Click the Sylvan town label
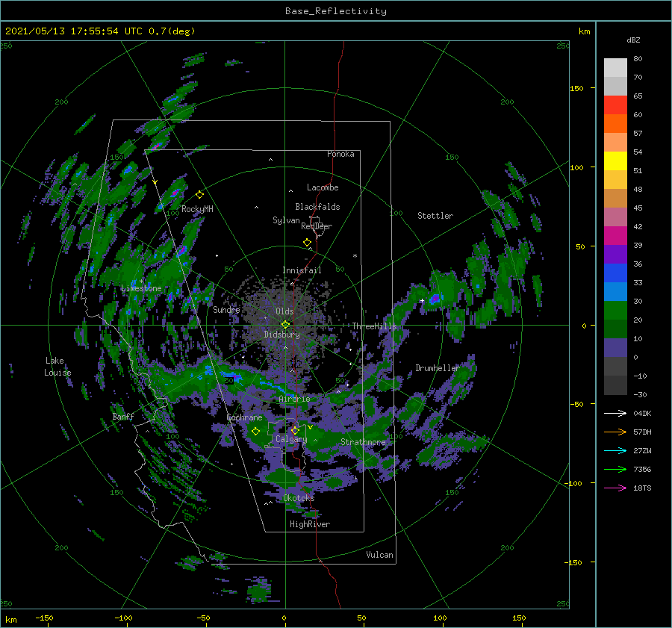The image size is (672, 628). tap(286, 220)
